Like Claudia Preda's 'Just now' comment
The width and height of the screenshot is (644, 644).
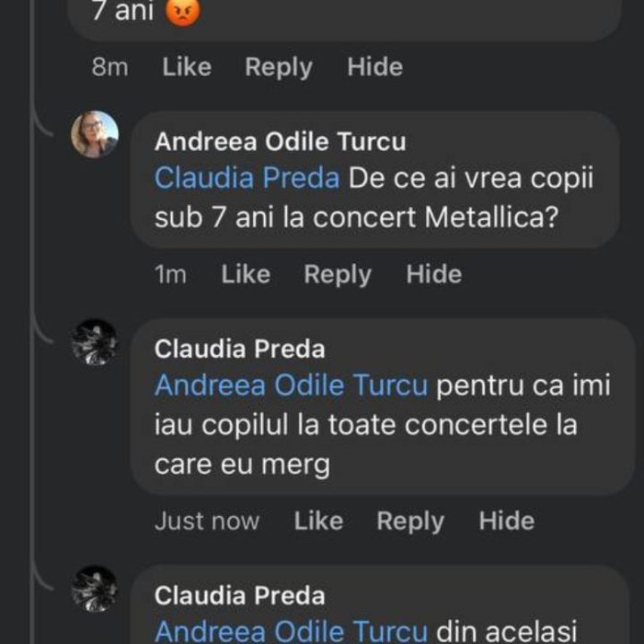point(318,521)
